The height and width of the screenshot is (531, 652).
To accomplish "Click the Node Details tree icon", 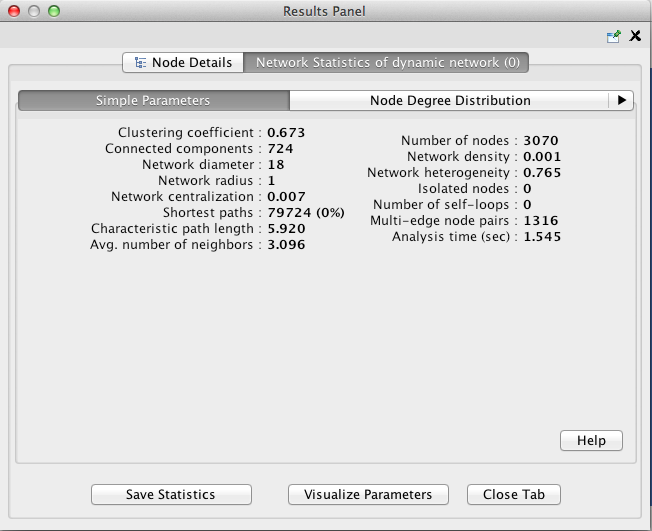I will 141,63.
